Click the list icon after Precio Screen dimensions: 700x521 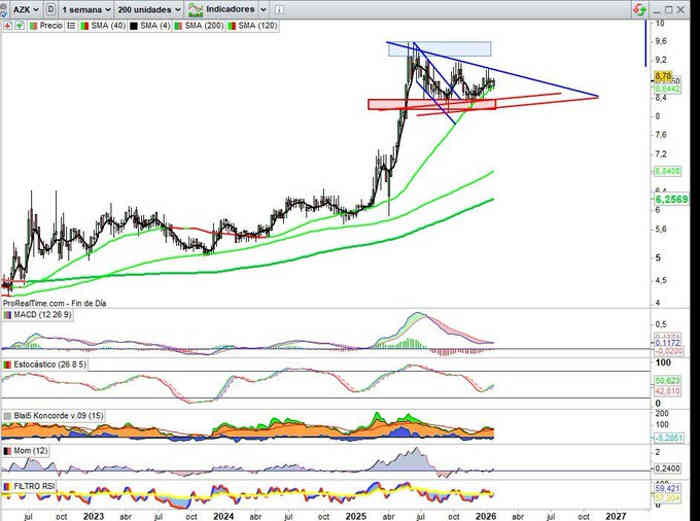(71, 26)
